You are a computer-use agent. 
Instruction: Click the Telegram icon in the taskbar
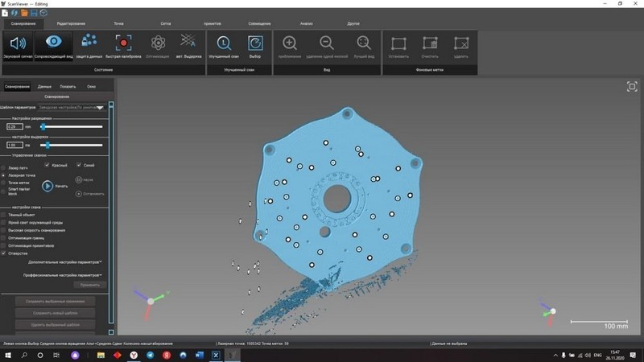[x=151, y=355]
